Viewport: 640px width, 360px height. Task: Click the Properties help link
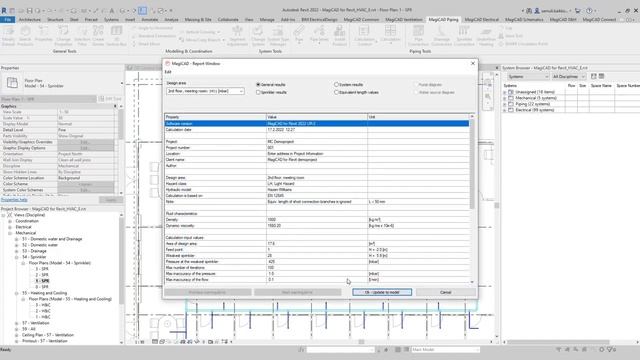coord(14,200)
